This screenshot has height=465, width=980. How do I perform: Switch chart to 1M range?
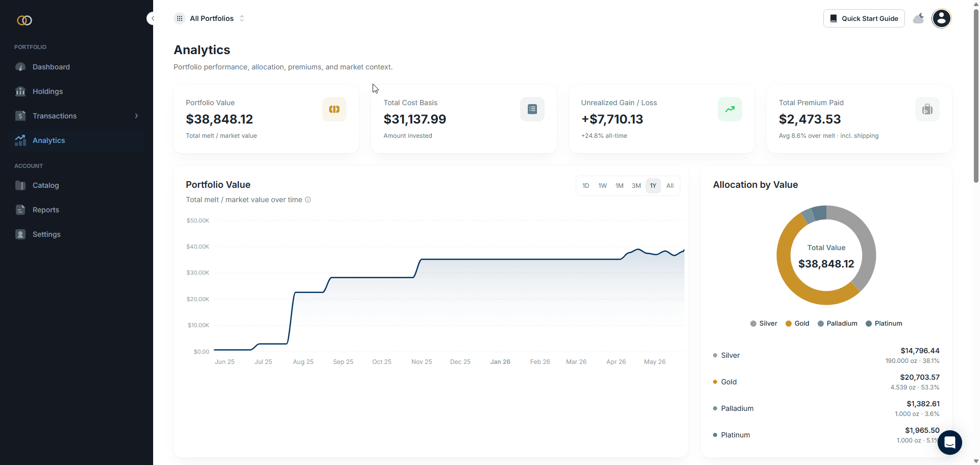pos(620,186)
